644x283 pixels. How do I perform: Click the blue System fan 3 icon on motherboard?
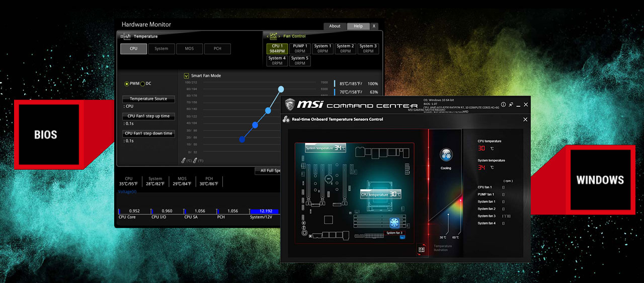[394, 223]
